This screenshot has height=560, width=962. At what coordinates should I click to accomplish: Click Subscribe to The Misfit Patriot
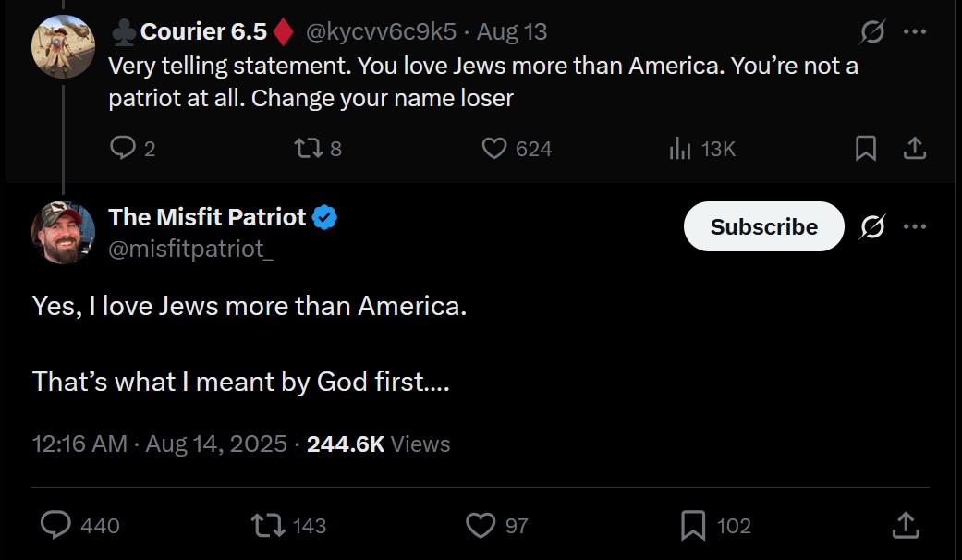[x=763, y=226]
